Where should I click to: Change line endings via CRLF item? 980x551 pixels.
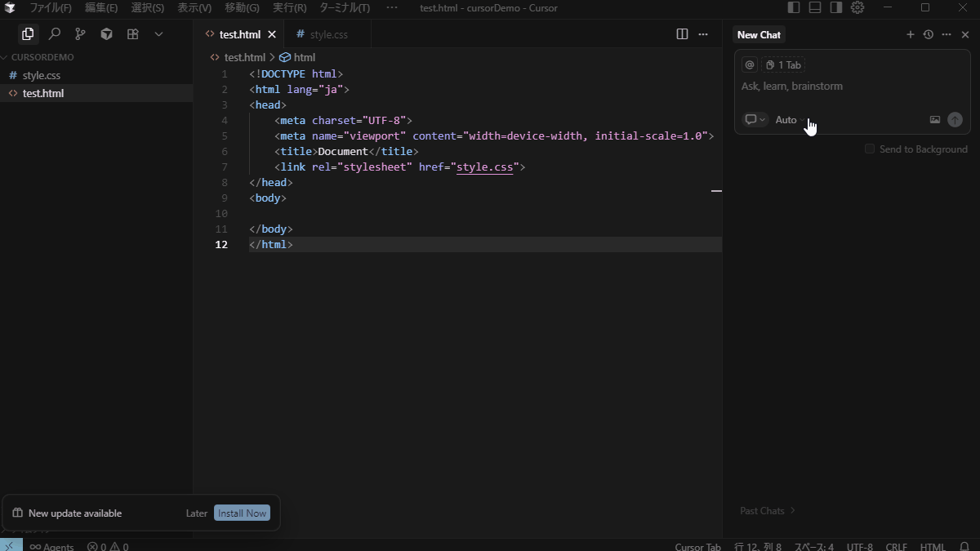(896, 546)
